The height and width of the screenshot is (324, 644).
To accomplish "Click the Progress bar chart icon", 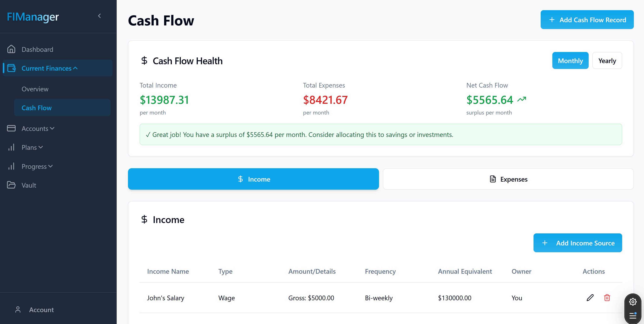I will 11,166.
